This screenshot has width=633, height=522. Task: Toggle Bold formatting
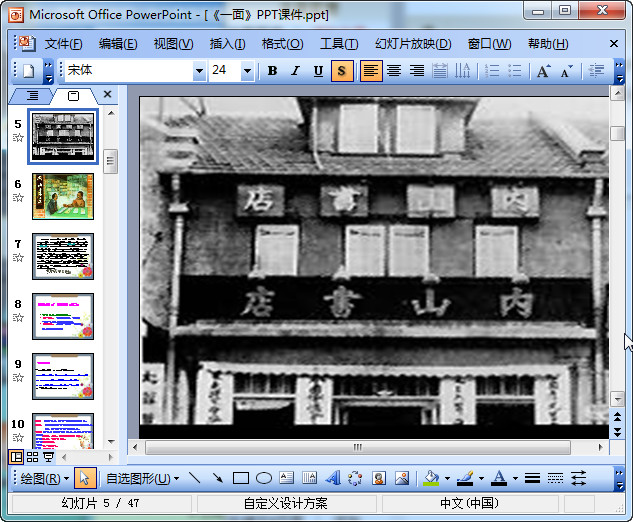pyautogui.click(x=272, y=71)
